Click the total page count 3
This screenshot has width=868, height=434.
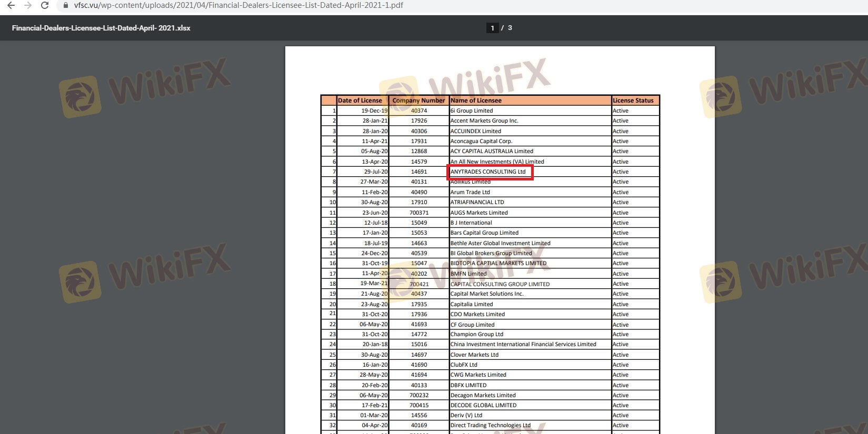(510, 28)
